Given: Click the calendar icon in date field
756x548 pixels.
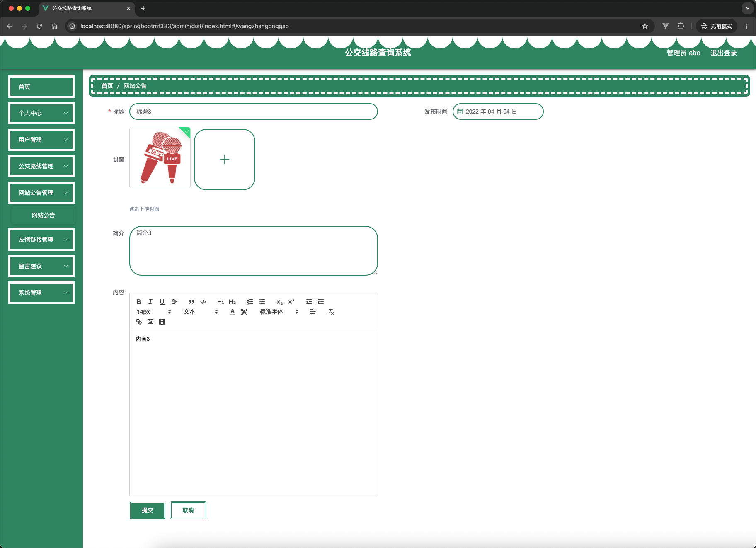Looking at the screenshot, I should pos(460,112).
